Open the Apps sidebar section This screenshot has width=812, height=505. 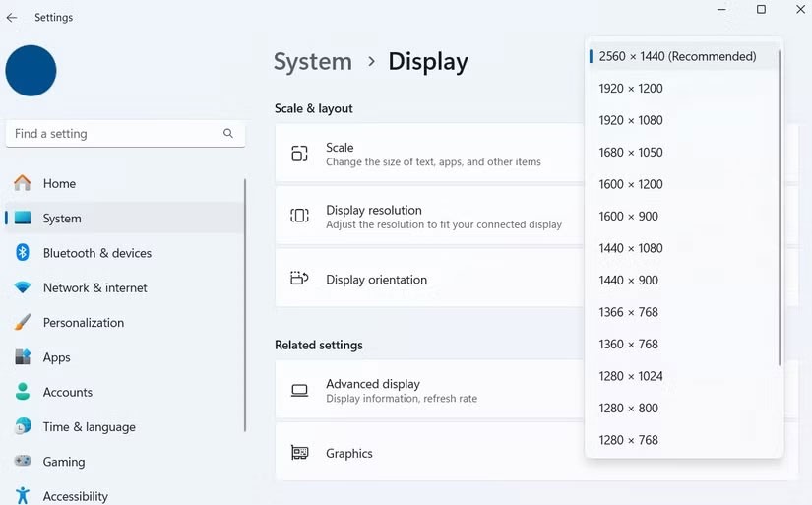point(56,357)
